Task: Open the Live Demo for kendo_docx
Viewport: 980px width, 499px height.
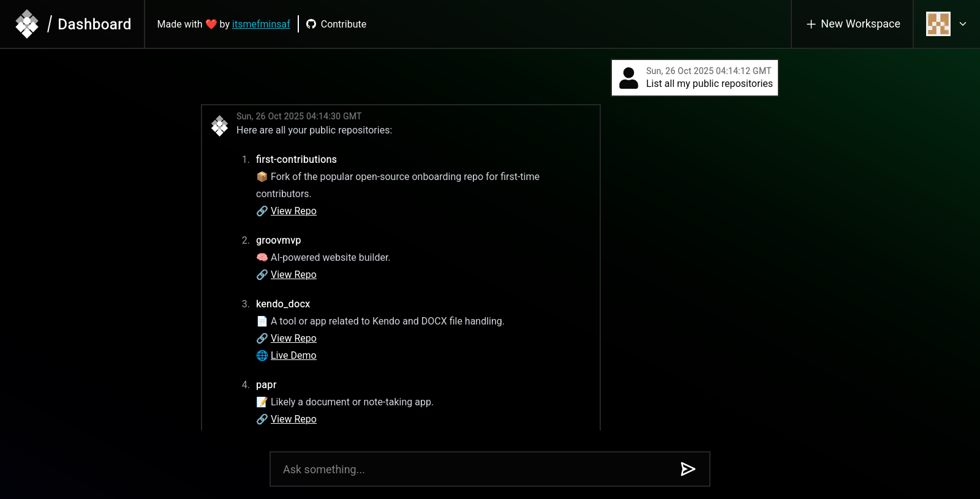Action: click(x=293, y=355)
